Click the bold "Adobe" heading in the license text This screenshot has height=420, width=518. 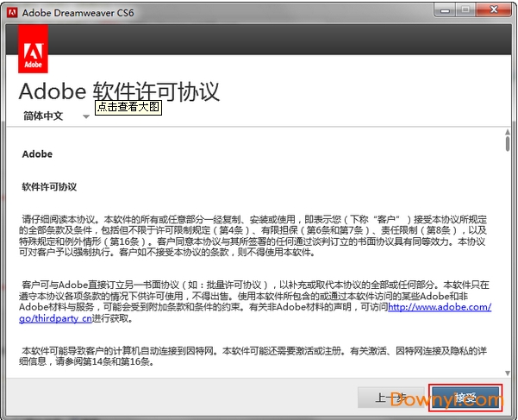click(x=37, y=154)
